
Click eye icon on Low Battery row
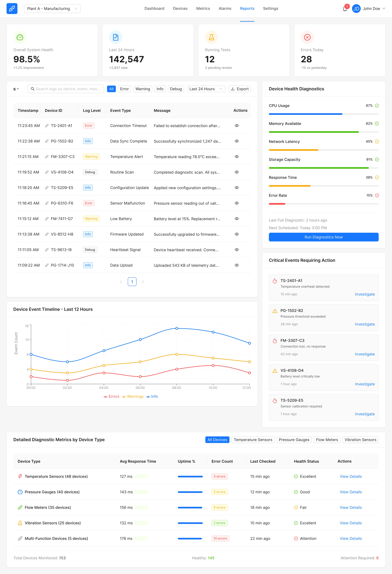236,219
